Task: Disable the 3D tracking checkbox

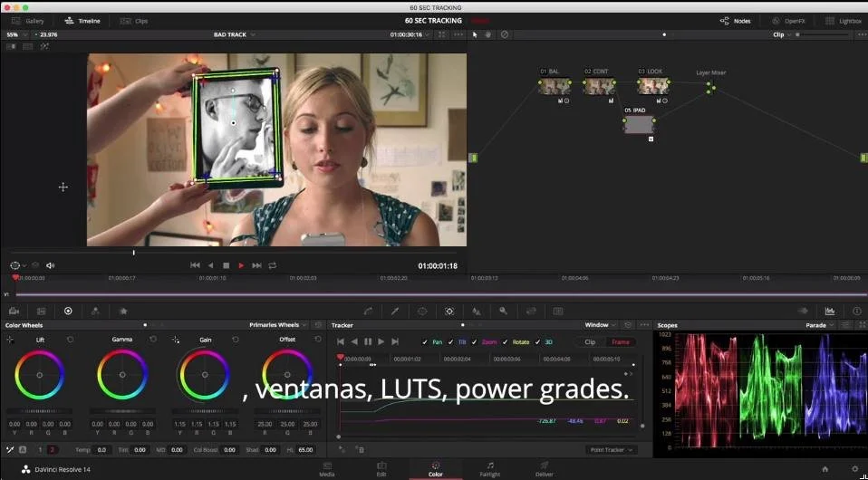Action: (x=537, y=342)
